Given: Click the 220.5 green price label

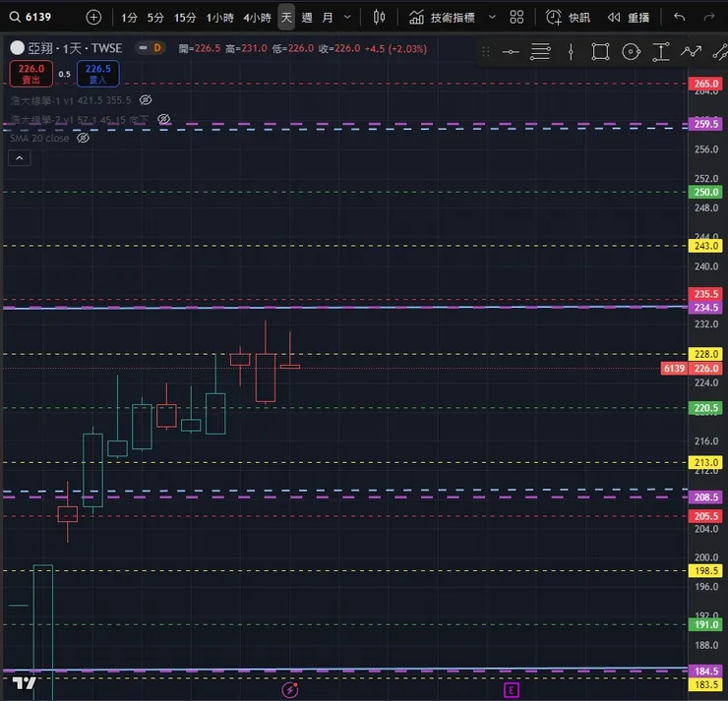Looking at the screenshot, I should coord(705,408).
